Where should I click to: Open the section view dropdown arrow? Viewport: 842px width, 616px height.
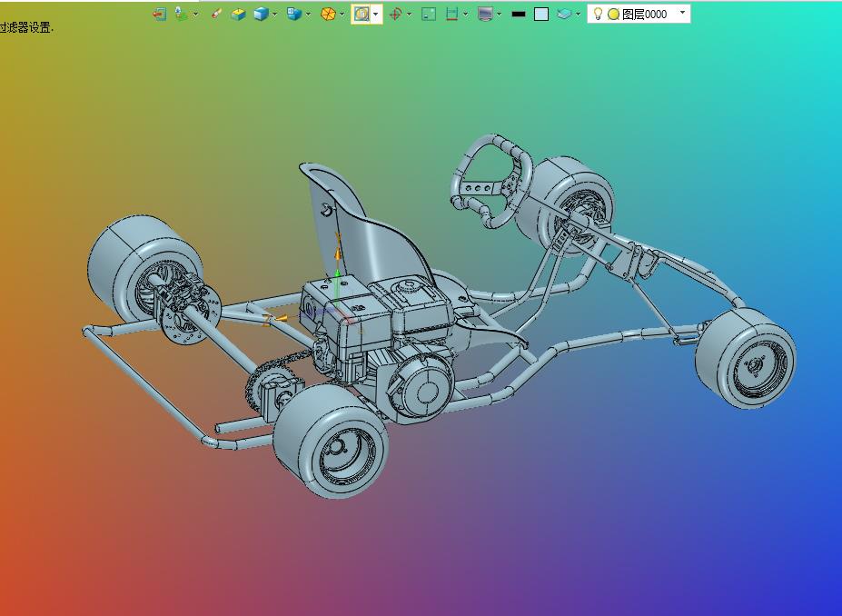(x=466, y=15)
